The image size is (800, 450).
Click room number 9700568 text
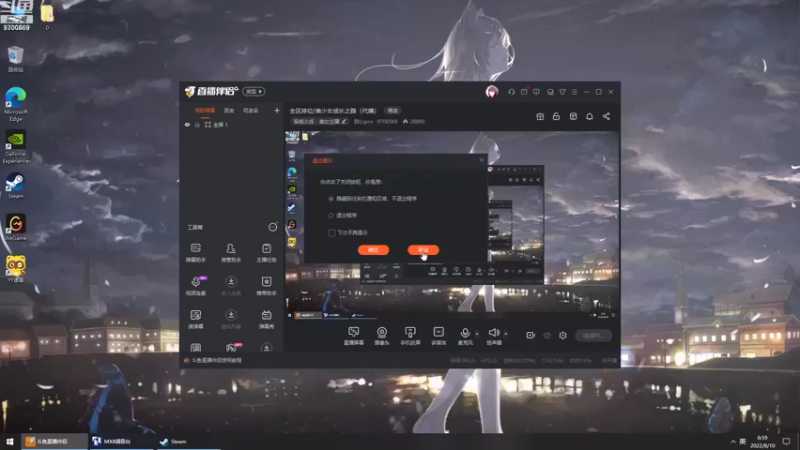pos(387,121)
